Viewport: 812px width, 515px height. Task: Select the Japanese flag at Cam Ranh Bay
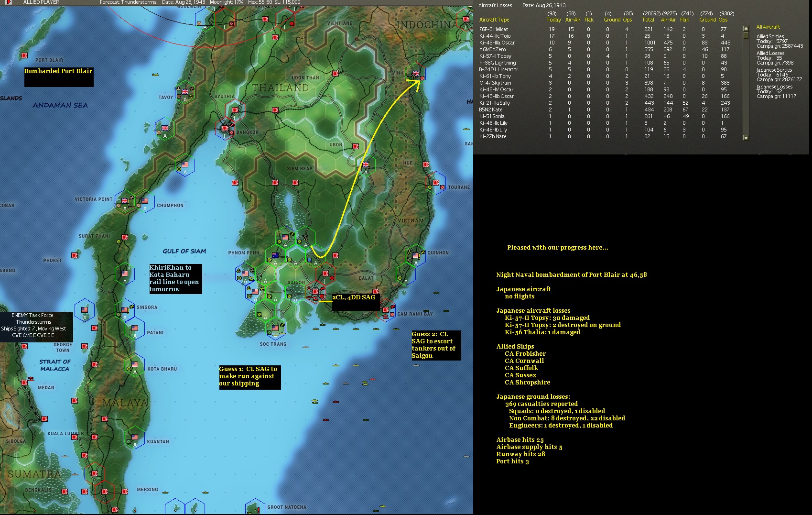(x=386, y=310)
